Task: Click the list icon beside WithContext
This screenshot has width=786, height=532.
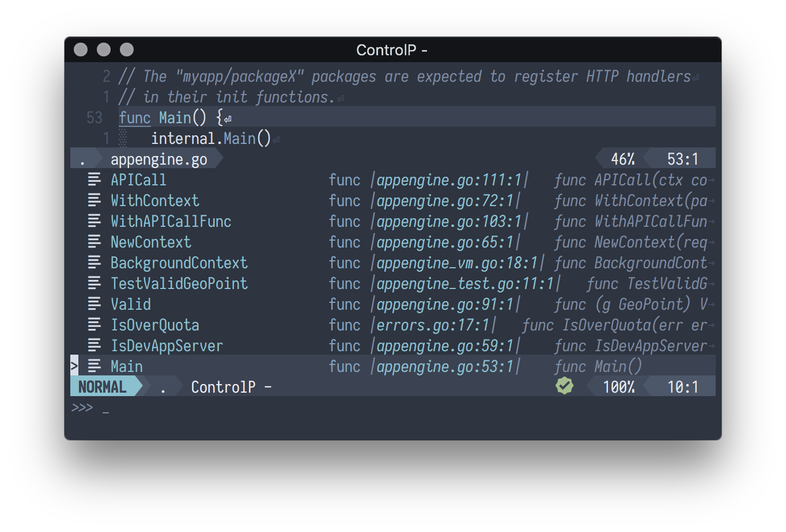Action: click(95, 200)
